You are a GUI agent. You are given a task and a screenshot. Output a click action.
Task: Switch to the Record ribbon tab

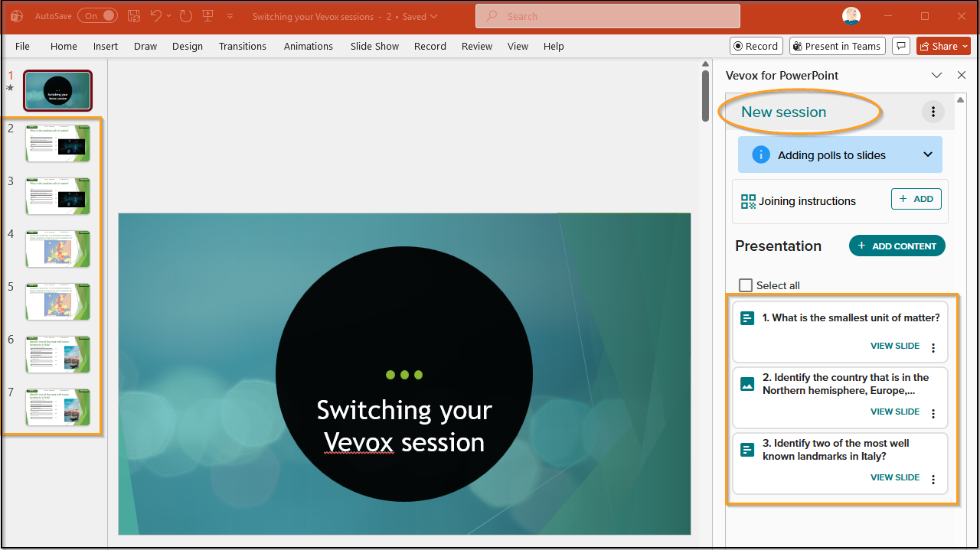tap(430, 46)
